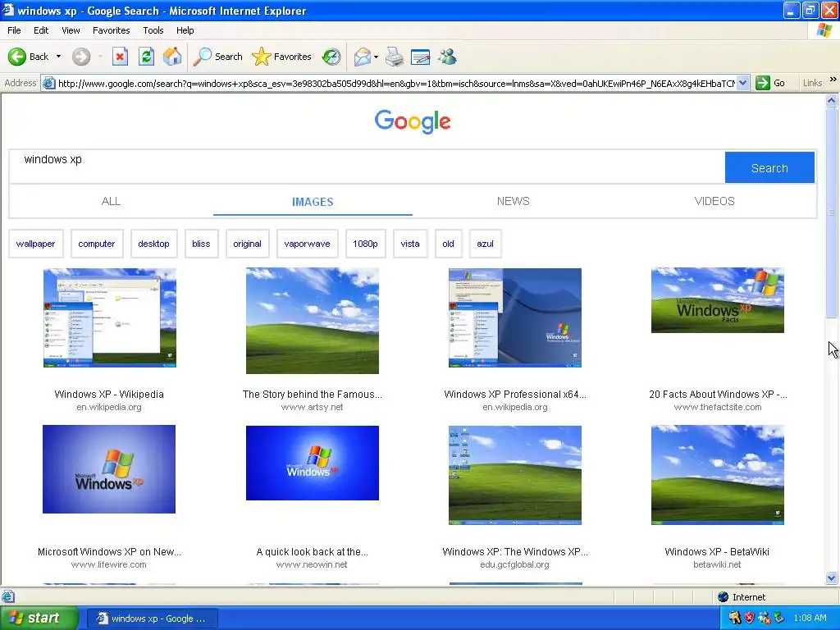Click into the address bar URL field
Screen dimensions: 840x630
[396, 84]
